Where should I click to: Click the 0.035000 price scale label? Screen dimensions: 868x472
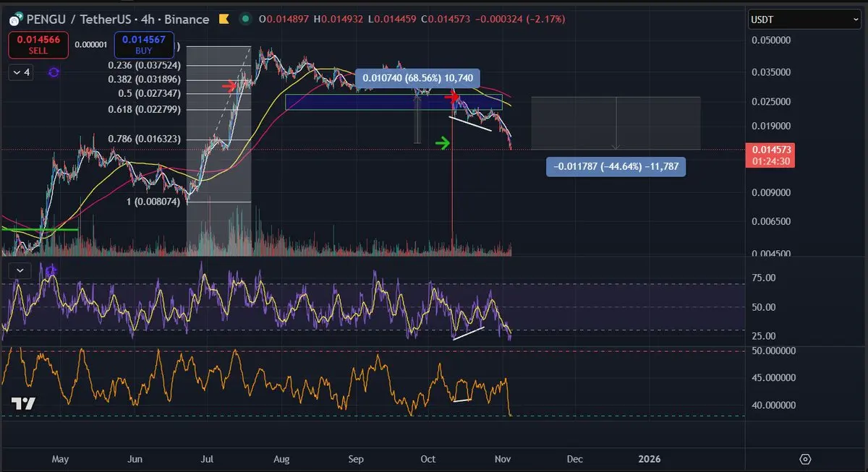[x=770, y=72]
